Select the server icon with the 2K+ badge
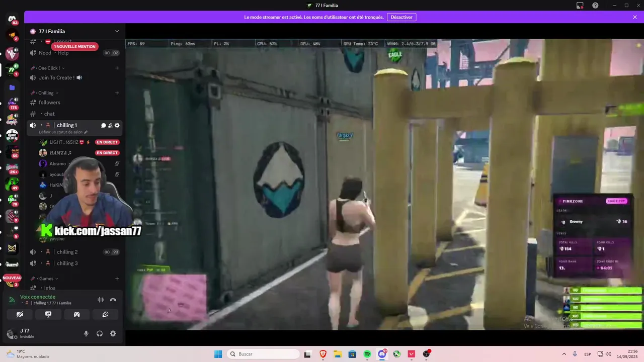The image size is (644, 362). pos(12,168)
